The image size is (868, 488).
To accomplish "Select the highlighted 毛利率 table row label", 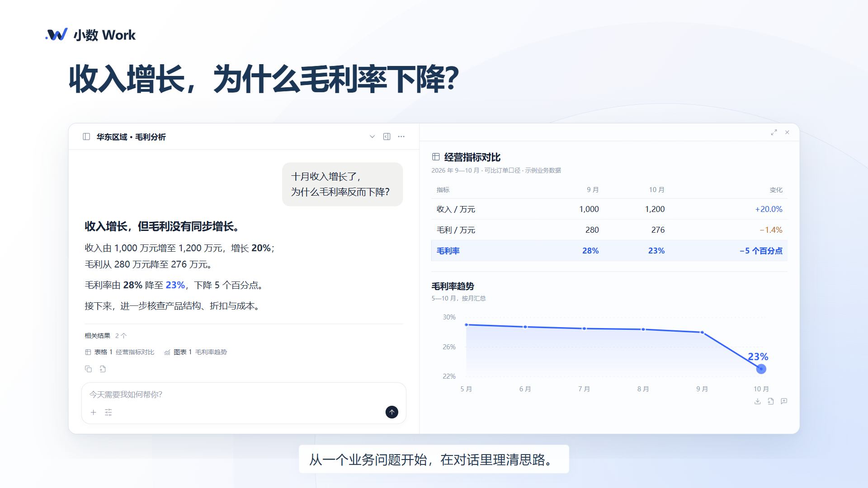I will click(x=448, y=251).
